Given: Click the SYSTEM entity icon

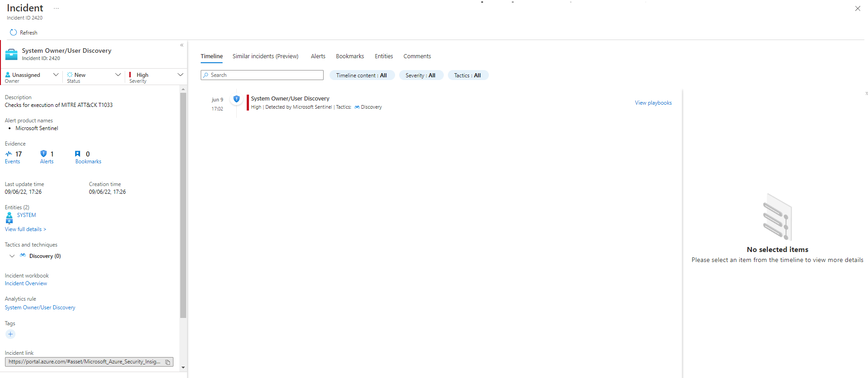Looking at the screenshot, I should click(9, 218).
